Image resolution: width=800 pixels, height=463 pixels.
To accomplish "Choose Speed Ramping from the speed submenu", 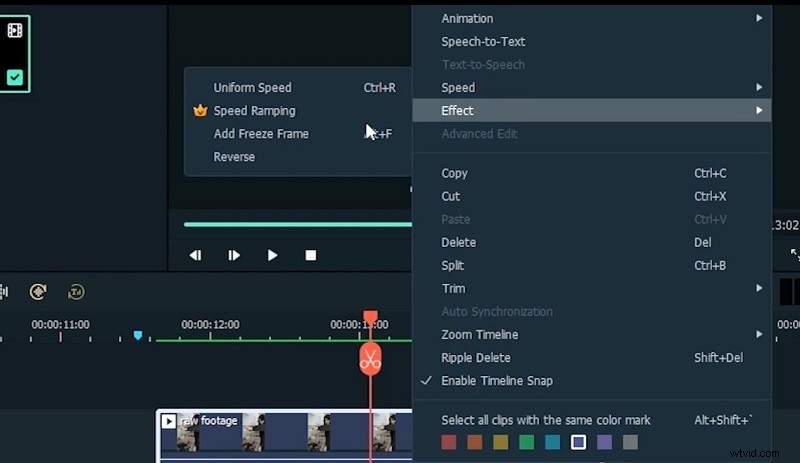I will pos(254,111).
